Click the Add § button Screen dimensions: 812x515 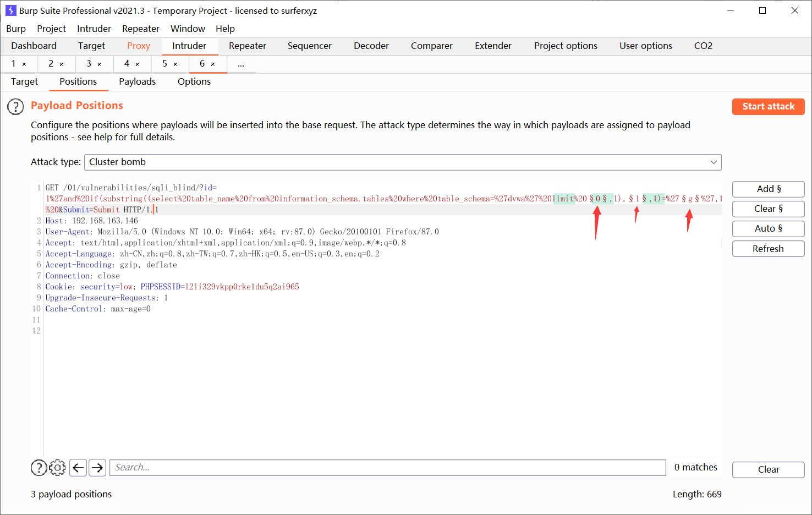pyautogui.click(x=769, y=189)
